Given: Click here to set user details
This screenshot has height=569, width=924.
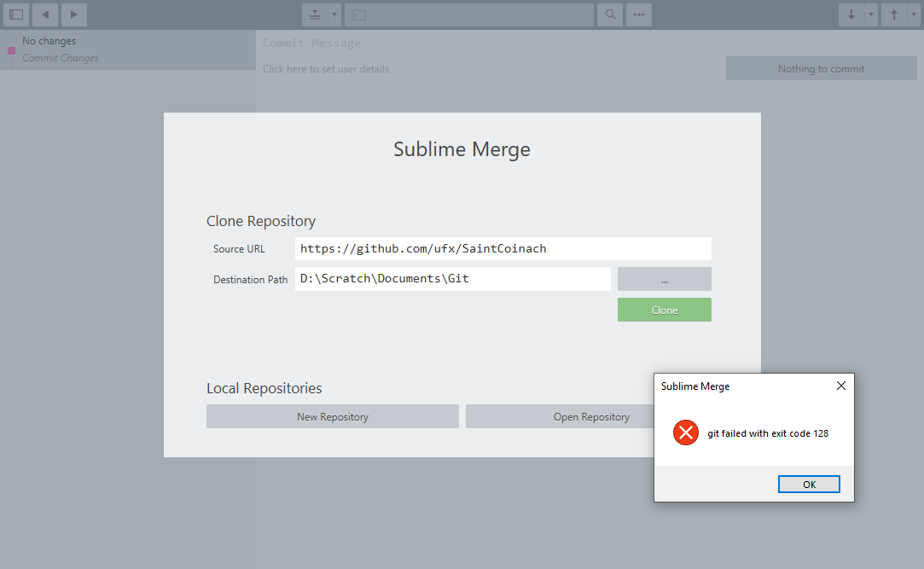Looking at the screenshot, I should 326,69.
